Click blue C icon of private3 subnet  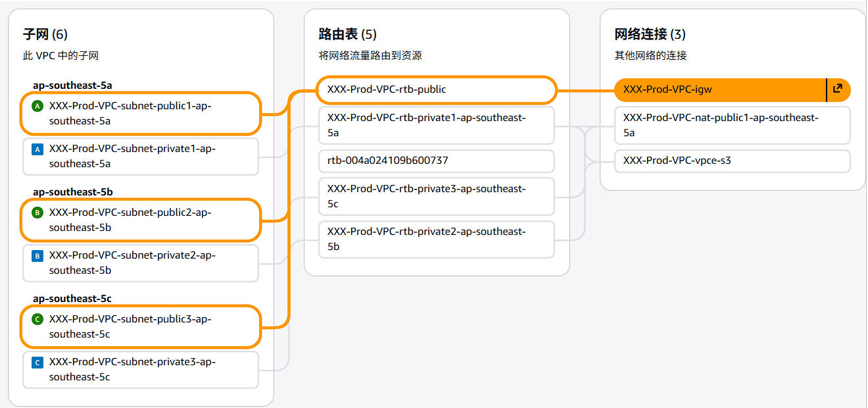[x=37, y=363]
